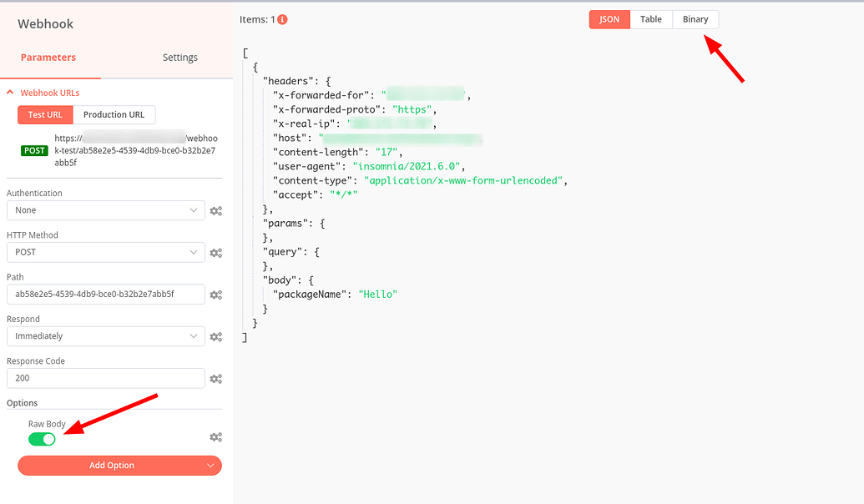Click the gear icon next to Raw Body
This screenshot has height=504, width=864.
point(215,436)
